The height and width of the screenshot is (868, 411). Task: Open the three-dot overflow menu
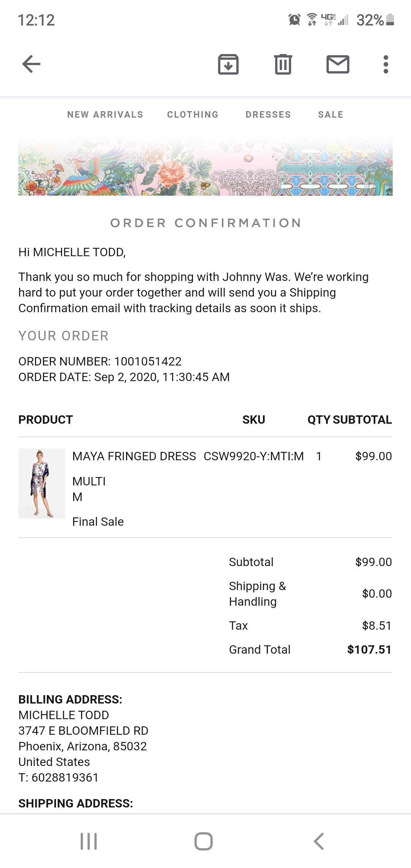[x=386, y=64]
